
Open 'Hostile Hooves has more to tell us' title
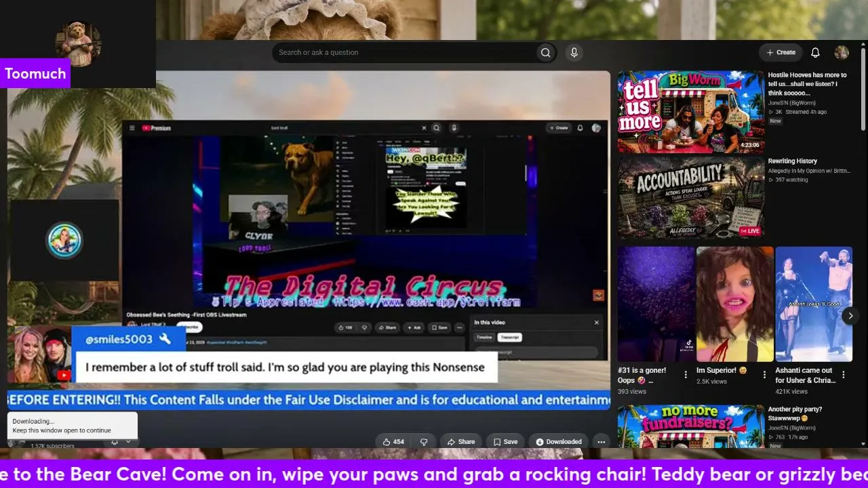(x=807, y=84)
